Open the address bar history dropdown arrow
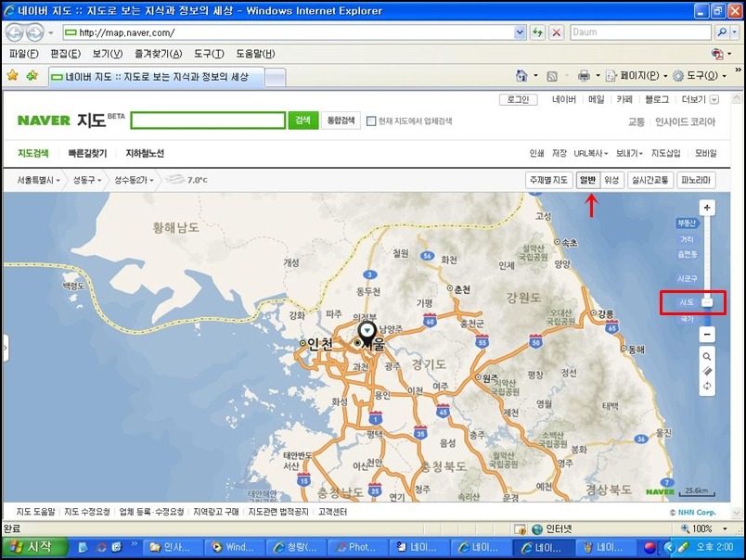This screenshot has height=560, width=746. pyautogui.click(x=520, y=32)
